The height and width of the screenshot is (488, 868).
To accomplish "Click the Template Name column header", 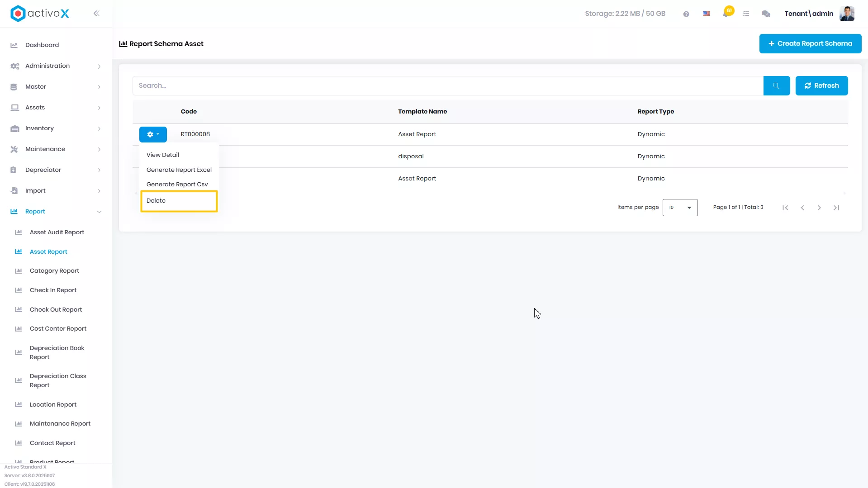I will (422, 112).
